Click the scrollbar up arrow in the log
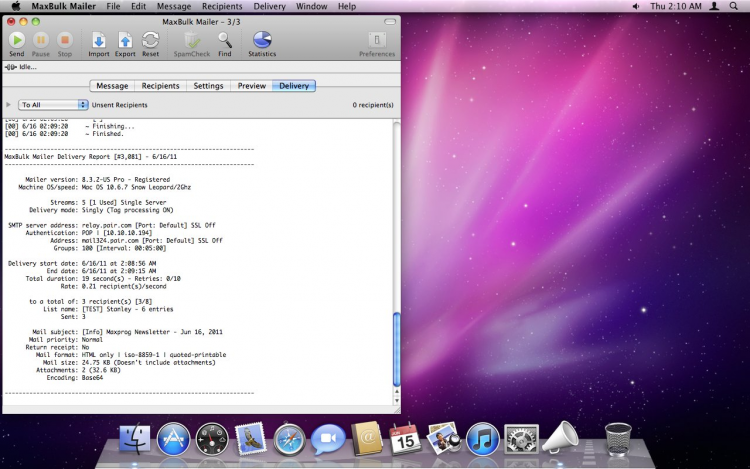Screen dimensions: 750x469 [396, 392]
